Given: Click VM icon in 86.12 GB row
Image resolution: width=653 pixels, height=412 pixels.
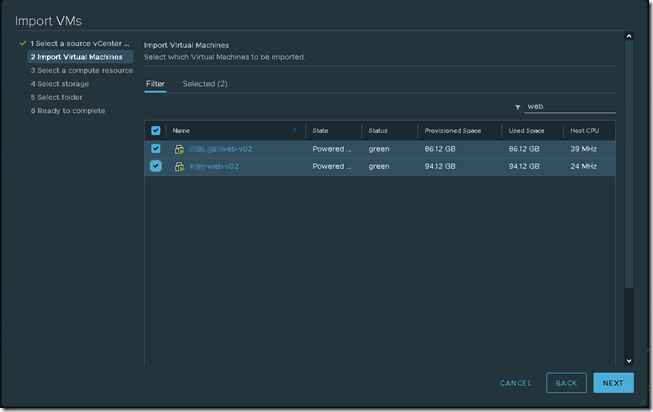Looking at the screenshot, I should click(x=179, y=149).
